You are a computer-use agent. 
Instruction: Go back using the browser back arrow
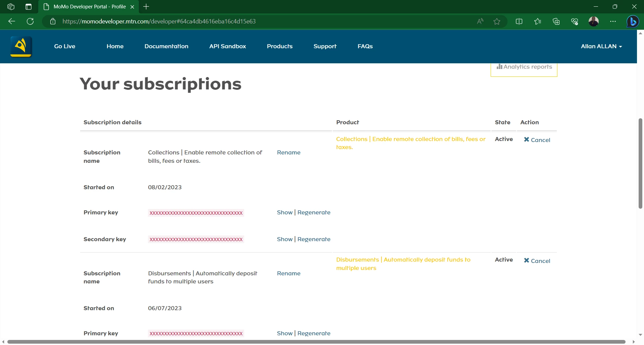pyautogui.click(x=12, y=21)
